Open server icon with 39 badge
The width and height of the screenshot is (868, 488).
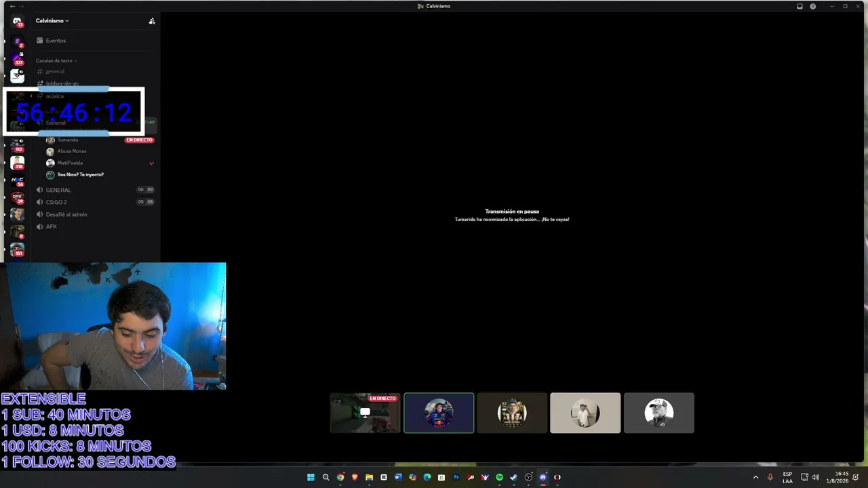point(18,198)
